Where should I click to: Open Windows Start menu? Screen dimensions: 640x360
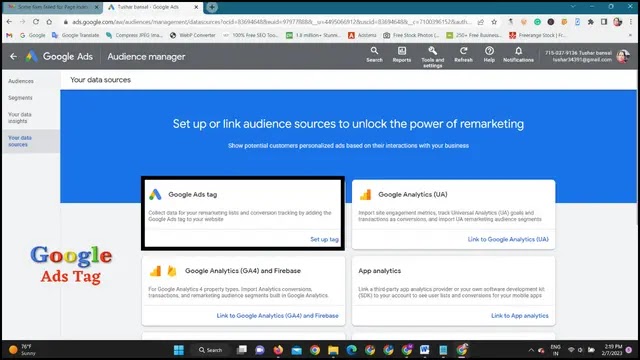coord(179,350)
